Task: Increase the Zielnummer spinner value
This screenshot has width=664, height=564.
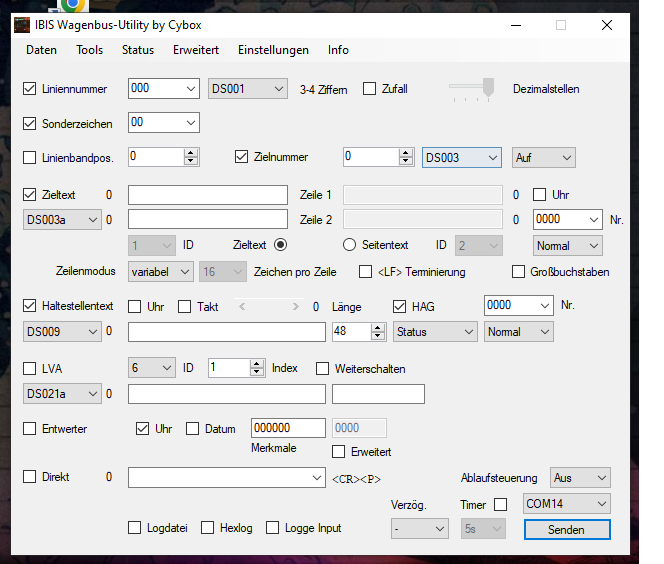Action: click(x=406, y=153)
